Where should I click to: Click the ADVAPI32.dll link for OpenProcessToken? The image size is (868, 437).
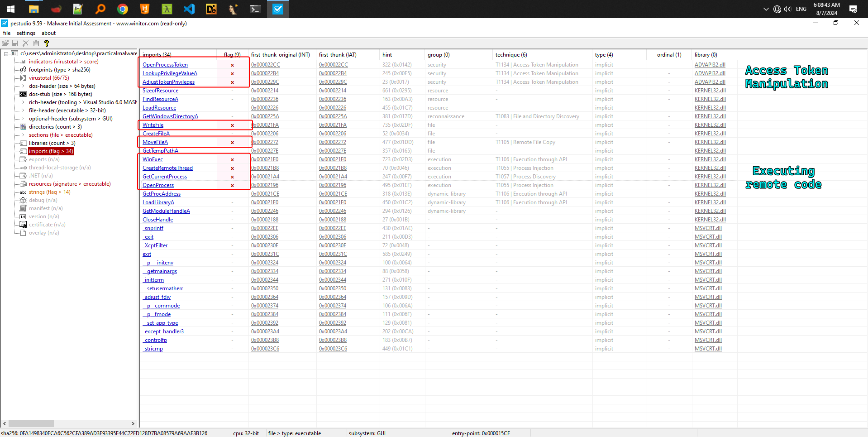[x=710, y=65]
